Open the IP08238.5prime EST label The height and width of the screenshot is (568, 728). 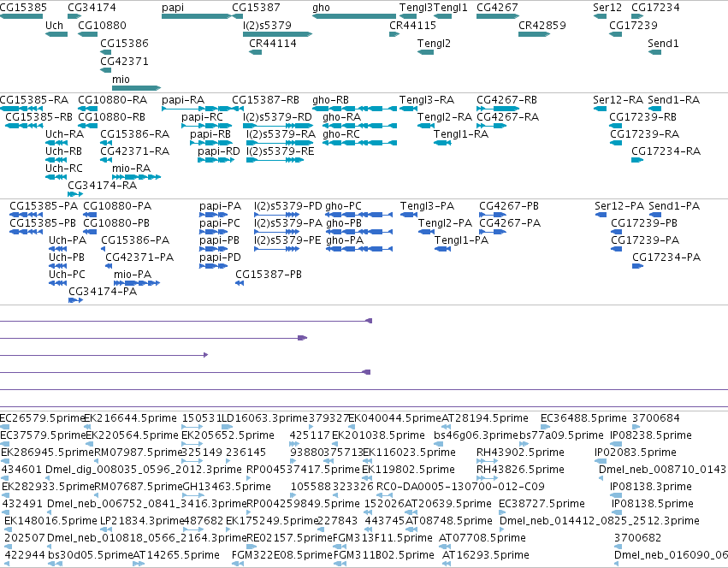coord(651,435)
